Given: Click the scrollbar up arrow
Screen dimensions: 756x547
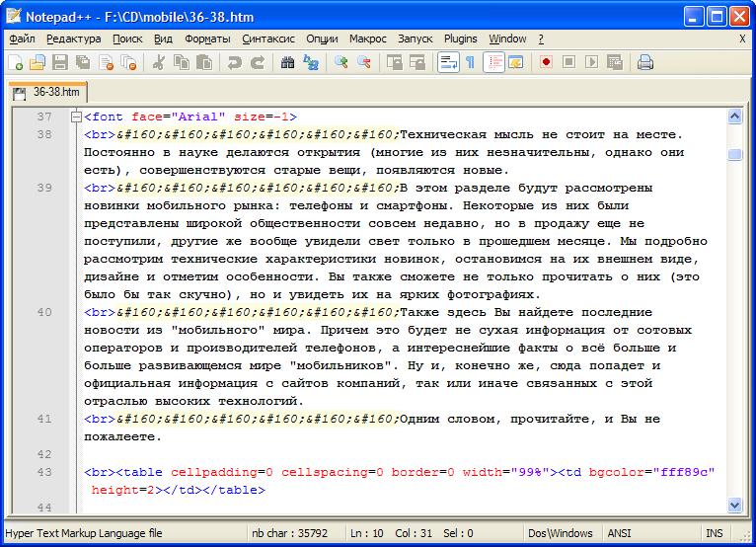Looking at the screenshot, I should (x=735, y=117).
